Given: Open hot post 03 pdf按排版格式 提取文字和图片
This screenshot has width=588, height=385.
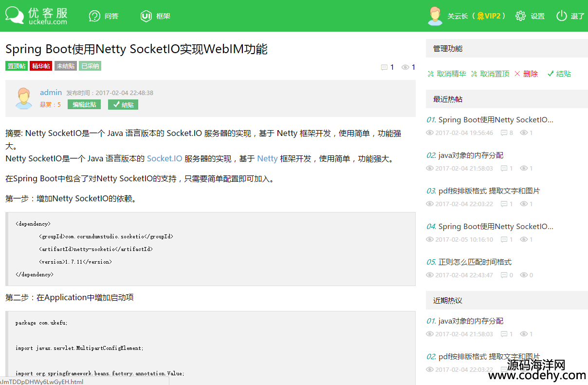Looking at the screenshot, I should (489, 191).
